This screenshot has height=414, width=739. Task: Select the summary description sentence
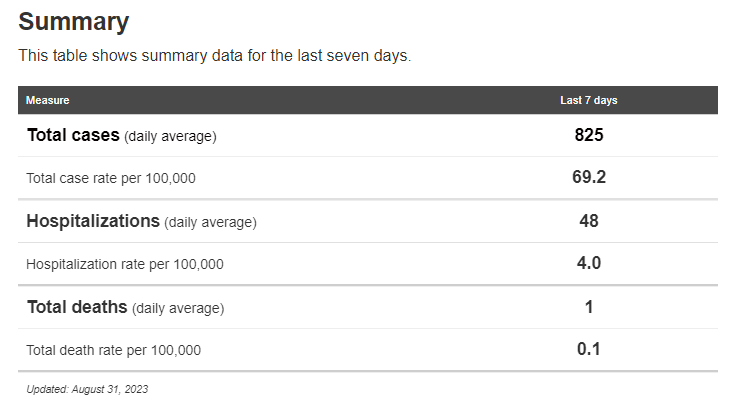(x=214, y=56)
